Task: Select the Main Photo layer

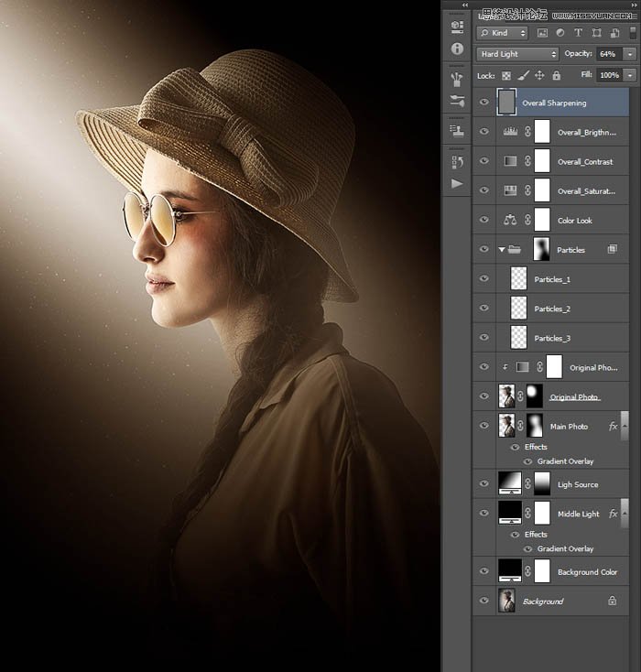Action: 569,427
